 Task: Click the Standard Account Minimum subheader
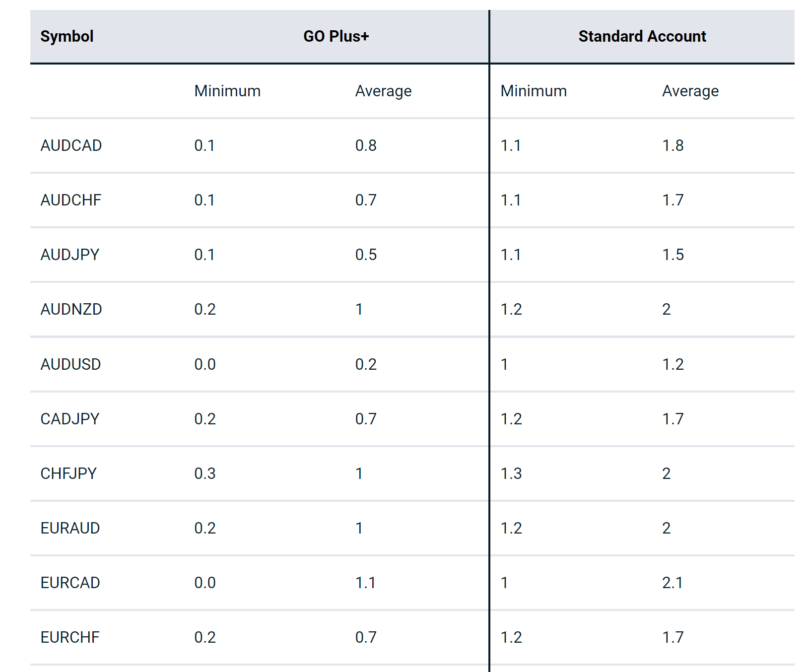point(534,91)
